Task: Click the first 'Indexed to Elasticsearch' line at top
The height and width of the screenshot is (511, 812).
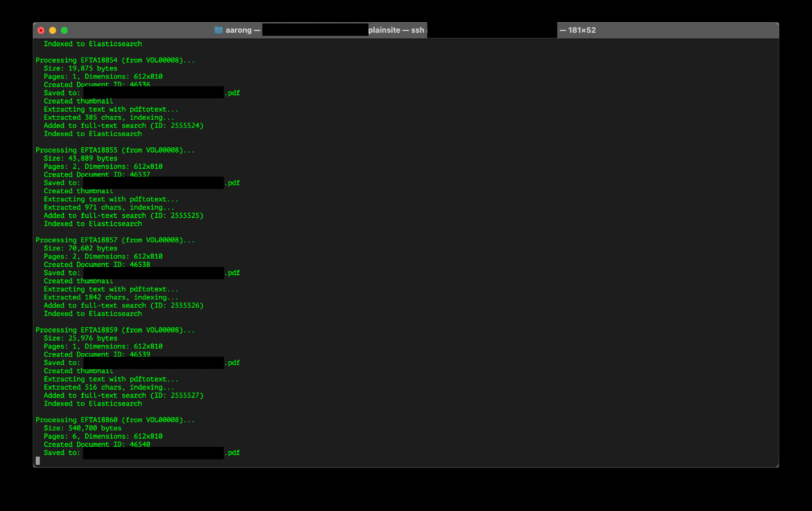Action: coord(93,44)
